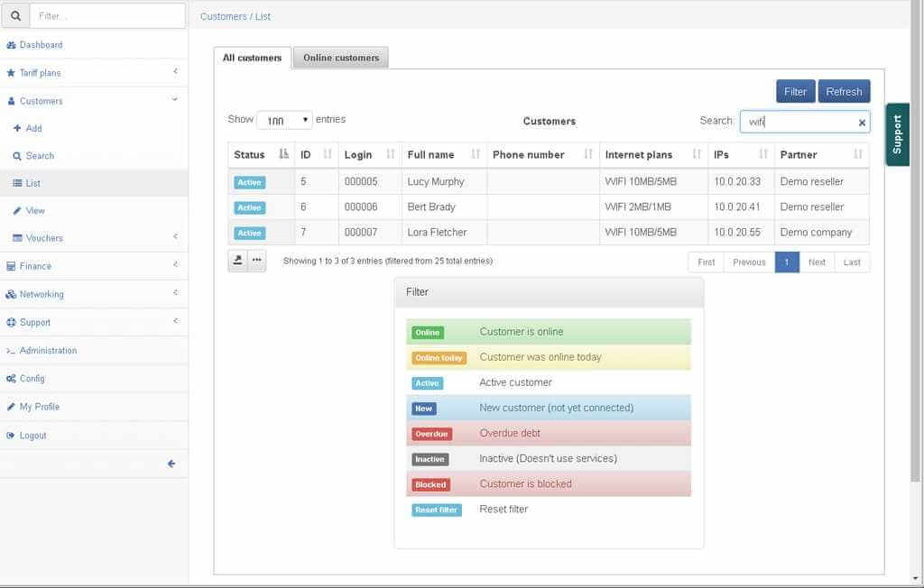Open Config settings in sidebar
The height and width of the screenshot is (588, 924).
pyautogui.click(x=32, y=379)
